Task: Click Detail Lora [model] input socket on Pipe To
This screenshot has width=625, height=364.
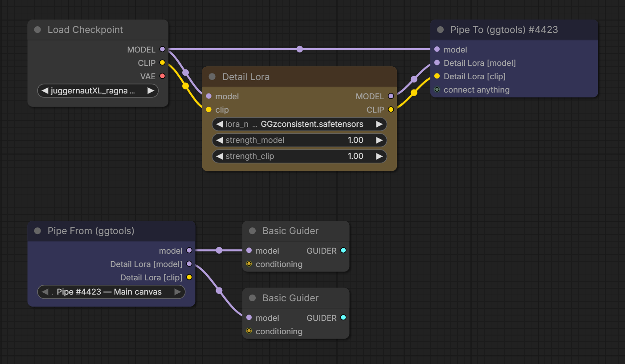Action: pyautogui.click(x=437, y=63)
